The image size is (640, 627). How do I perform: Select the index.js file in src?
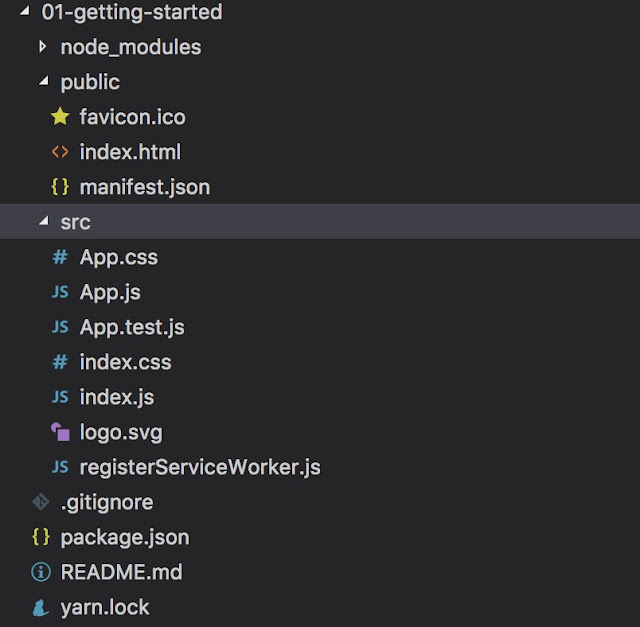pyautogui.click(x=117, y=397)
